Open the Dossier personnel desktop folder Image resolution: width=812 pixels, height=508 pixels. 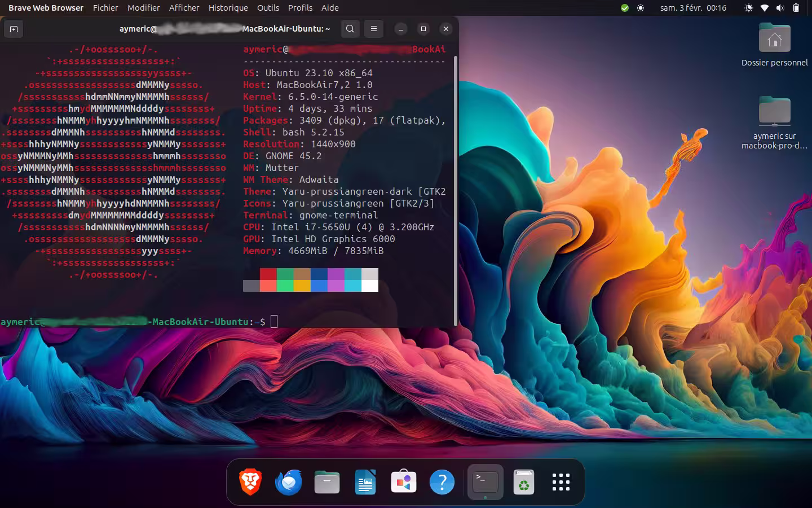pyautogui.click(x=775, y=45)
